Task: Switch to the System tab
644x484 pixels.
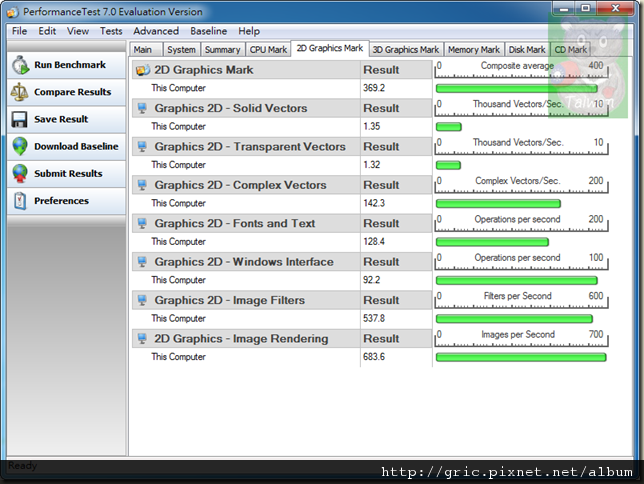Action: point(181,50)
